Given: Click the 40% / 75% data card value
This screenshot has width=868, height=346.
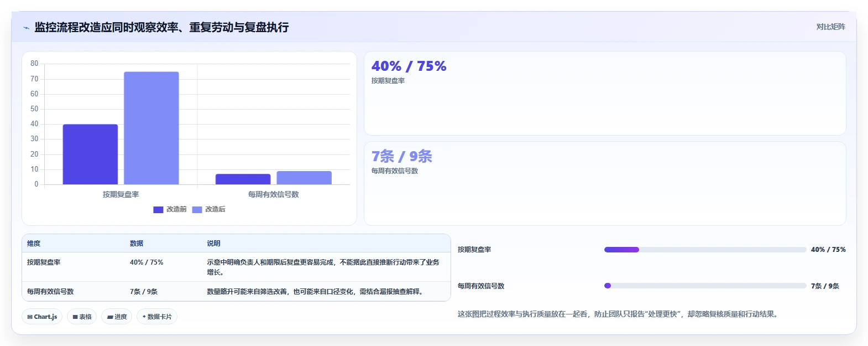Looking at the screenshot, I should tap(409, 66).
